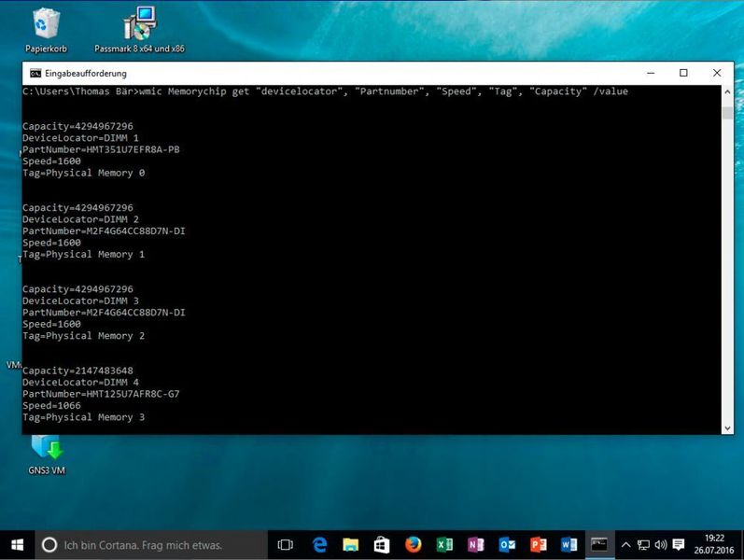Click the DeviceLocator=DIMM 4 line

80,382
